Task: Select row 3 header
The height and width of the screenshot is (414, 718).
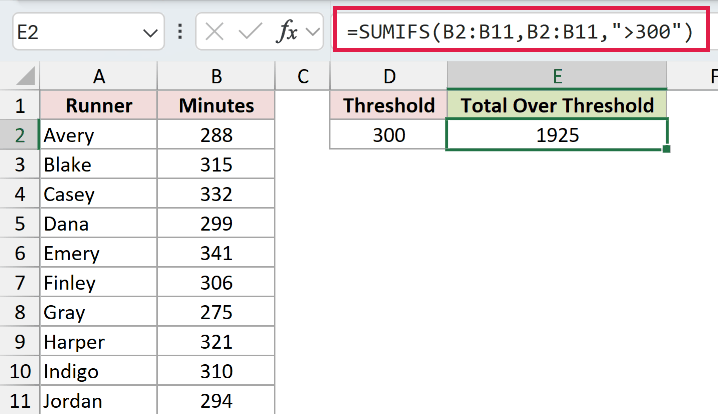Action: tap(20, 165)
